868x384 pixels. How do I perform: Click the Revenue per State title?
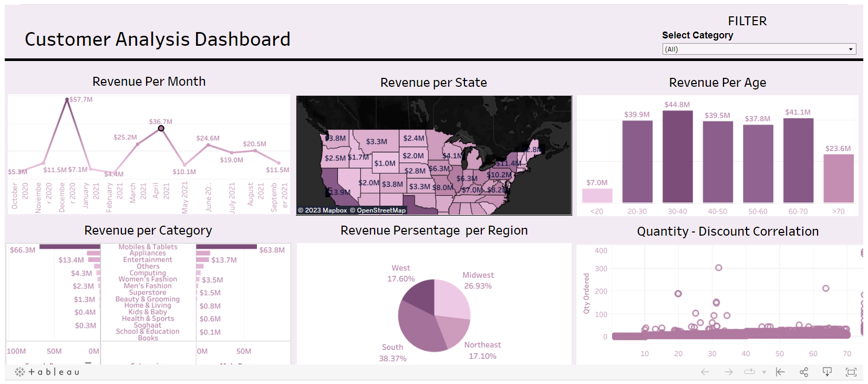click(433, 83)
